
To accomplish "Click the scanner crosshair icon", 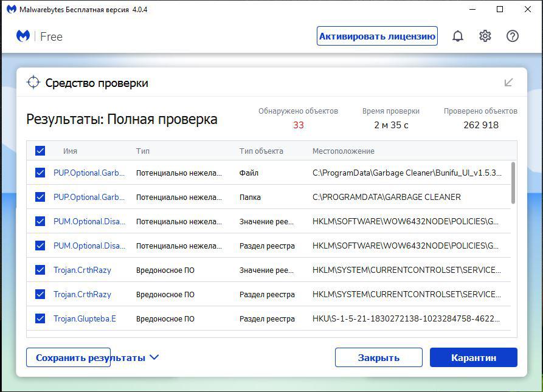I will click(x=33, y=83).
